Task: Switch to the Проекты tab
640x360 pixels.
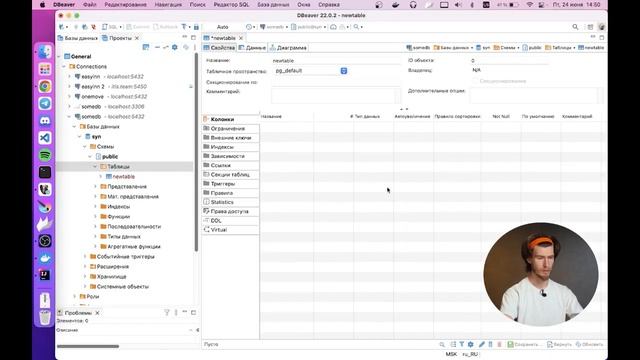Action: tap(117, 38)
